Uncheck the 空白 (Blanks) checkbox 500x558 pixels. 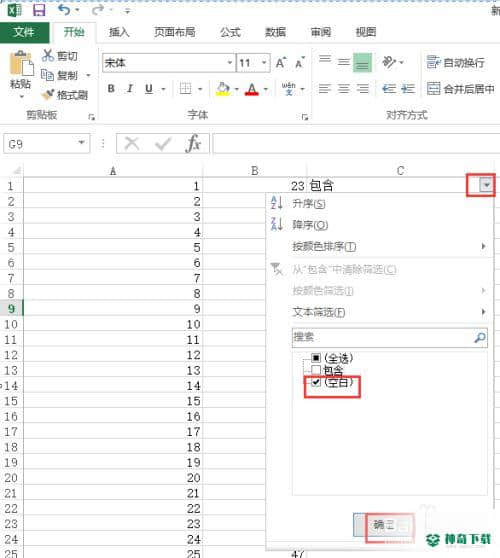[316, 382]
